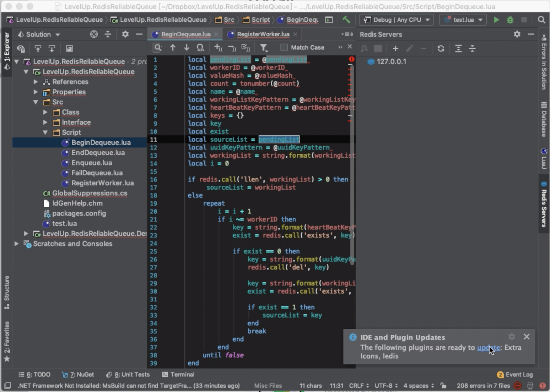Select Enqueue.lua in the tree
The image size is (550, 392).
[92, 163]
